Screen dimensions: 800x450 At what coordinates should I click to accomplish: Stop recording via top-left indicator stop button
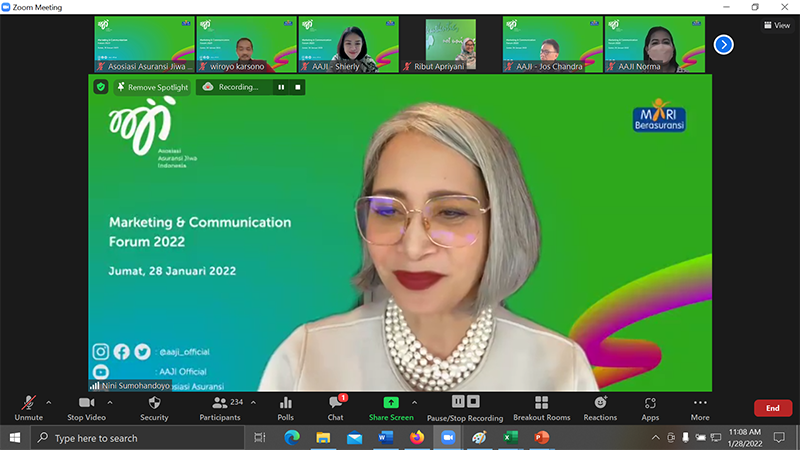tap(298, 87)
